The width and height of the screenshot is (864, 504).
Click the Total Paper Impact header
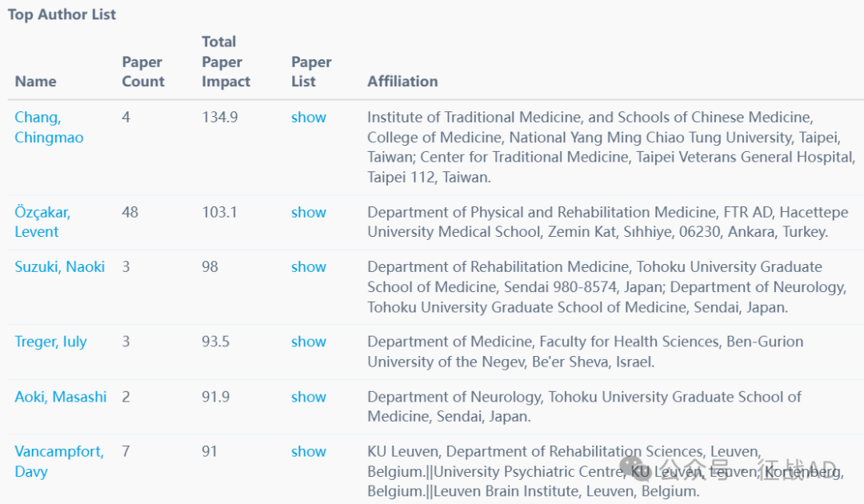[226, 62]
